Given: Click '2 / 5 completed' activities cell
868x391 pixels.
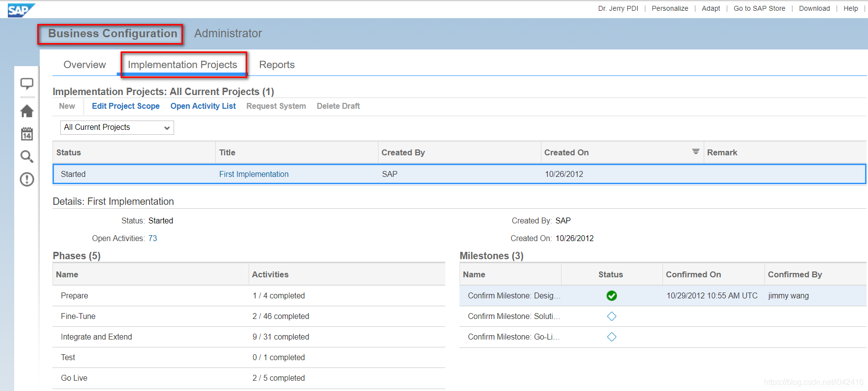Looking at the screenshot, I should pyautogui.click(x=279, y=378).
